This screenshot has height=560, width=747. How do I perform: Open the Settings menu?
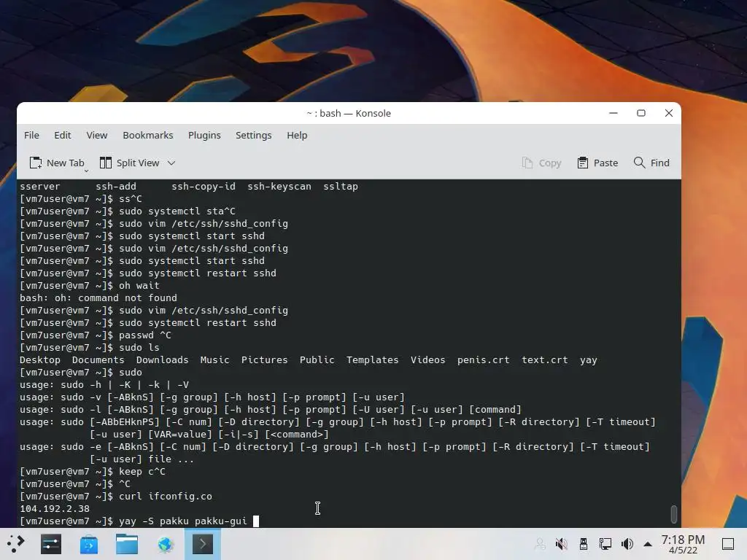(253, 135)
